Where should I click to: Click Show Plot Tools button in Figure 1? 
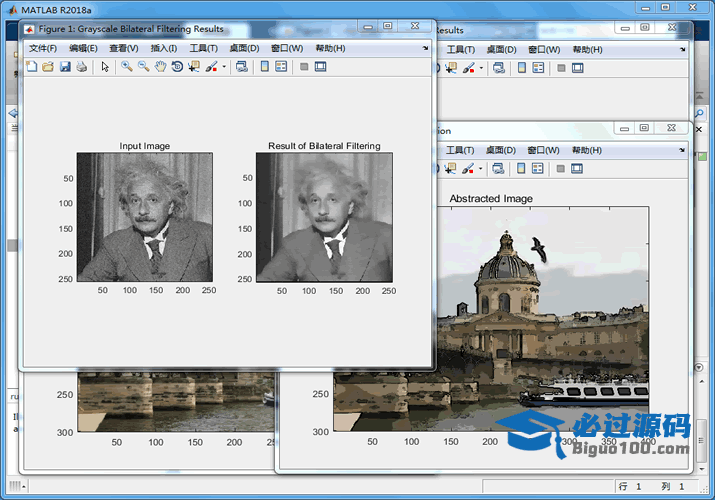pos(321,67)
